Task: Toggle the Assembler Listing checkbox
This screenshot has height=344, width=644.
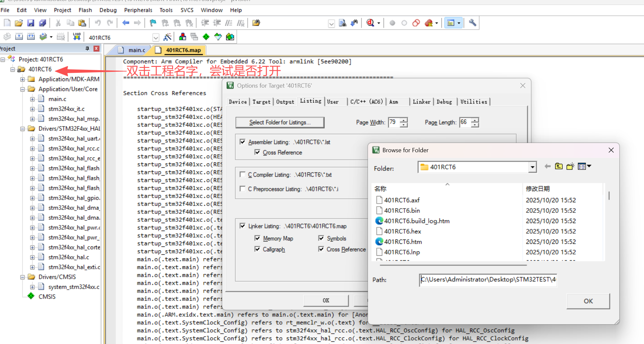Action: point(243,142)
